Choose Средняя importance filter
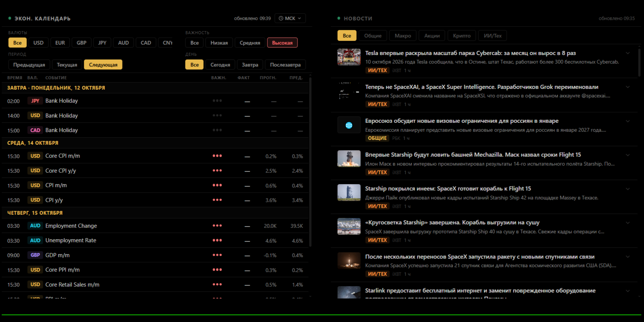Image resolution: width=644 pixels, height=322 pixels. click(x=250, y=43)
